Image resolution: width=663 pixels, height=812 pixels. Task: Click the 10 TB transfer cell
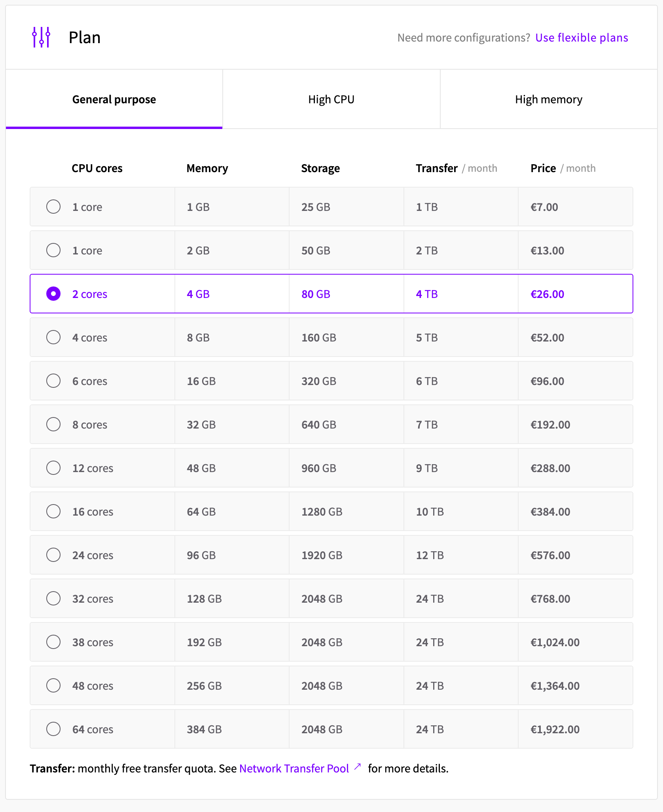pos(461,511)
